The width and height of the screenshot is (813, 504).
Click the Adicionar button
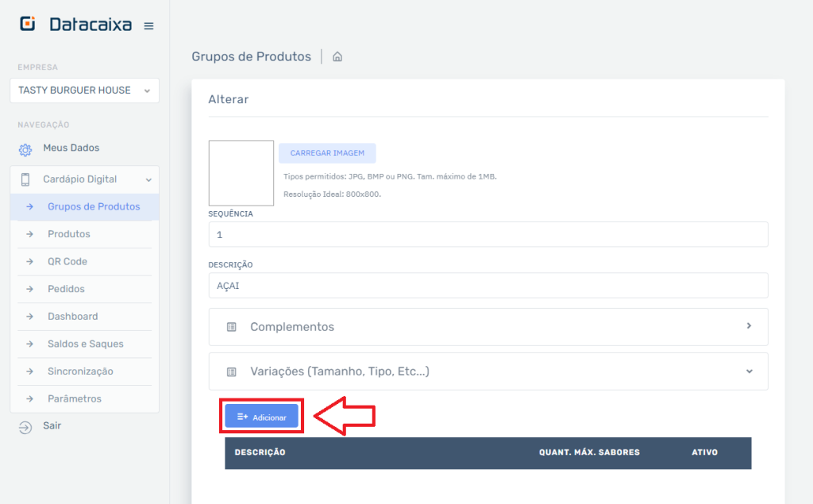261,415
